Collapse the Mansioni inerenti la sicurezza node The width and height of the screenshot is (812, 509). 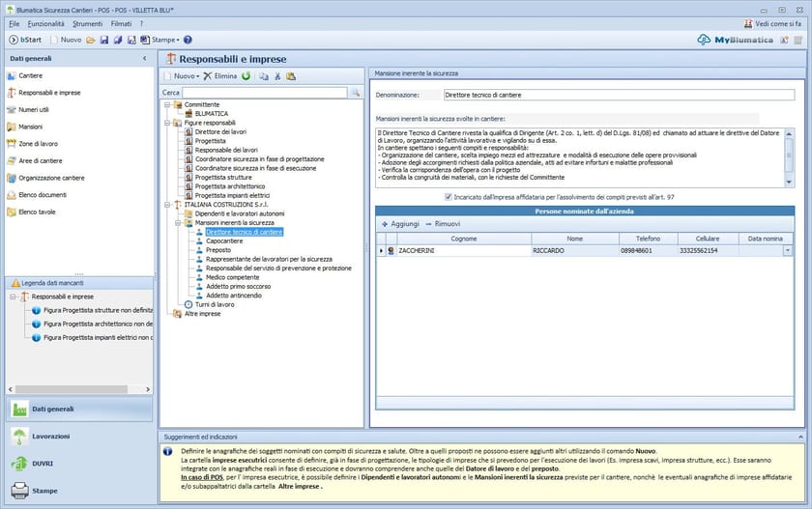(x=177, y=223)
